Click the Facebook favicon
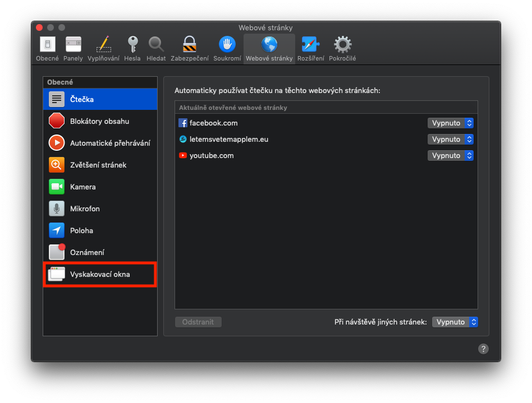The image size is (532, 403). 183,123
